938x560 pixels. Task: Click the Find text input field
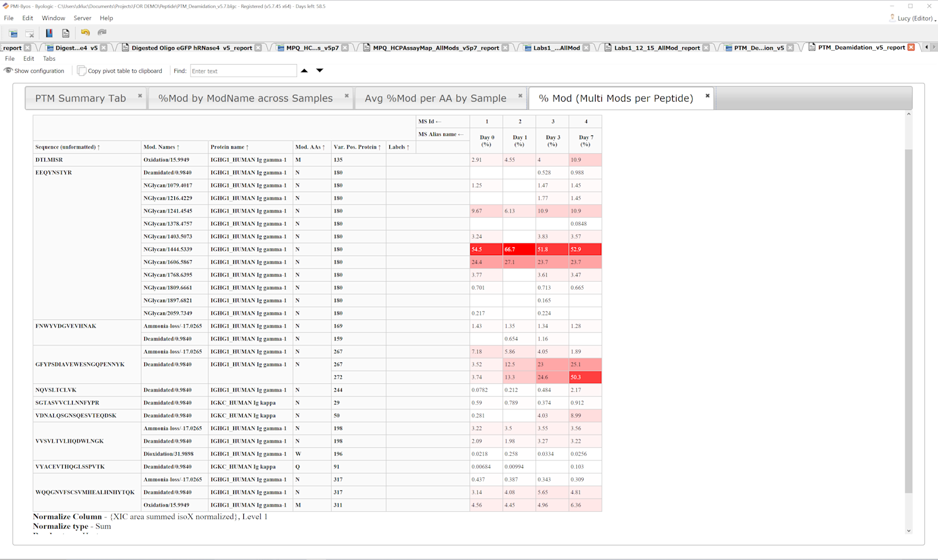point(243,71)
